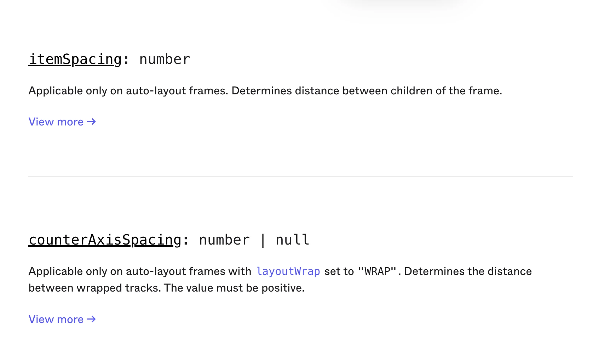This screenshot has width=593, height=364.
Task: Click the sentence "The value must be positive."
Action: coord(234,288)
